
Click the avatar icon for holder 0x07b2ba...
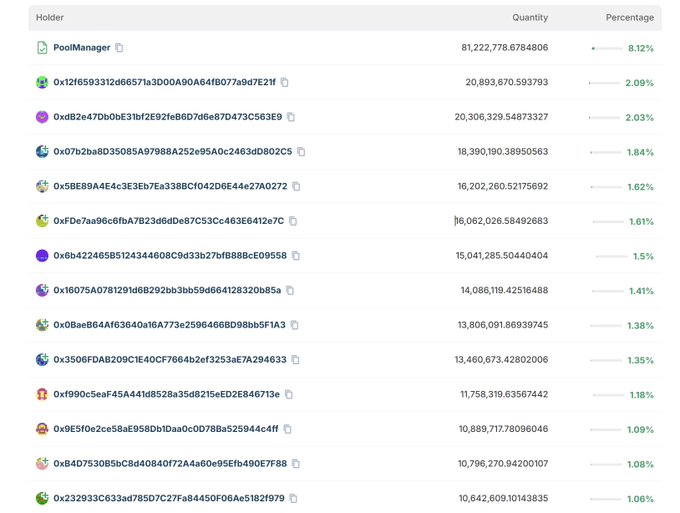pyautogui.click(x=42, y=151)
